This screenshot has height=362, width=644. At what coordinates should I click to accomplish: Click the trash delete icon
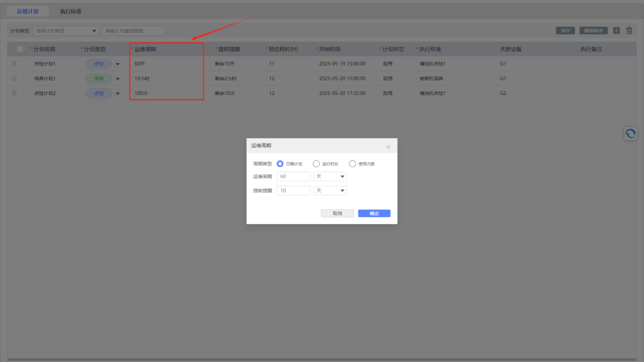pyautogui.click(x=629, y=31)
